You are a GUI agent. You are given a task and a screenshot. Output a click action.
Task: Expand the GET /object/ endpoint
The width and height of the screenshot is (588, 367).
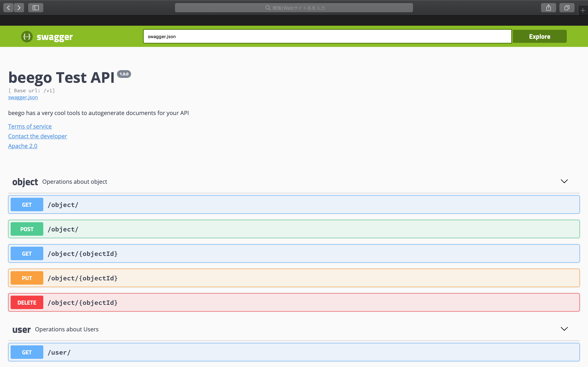[294, 205]
